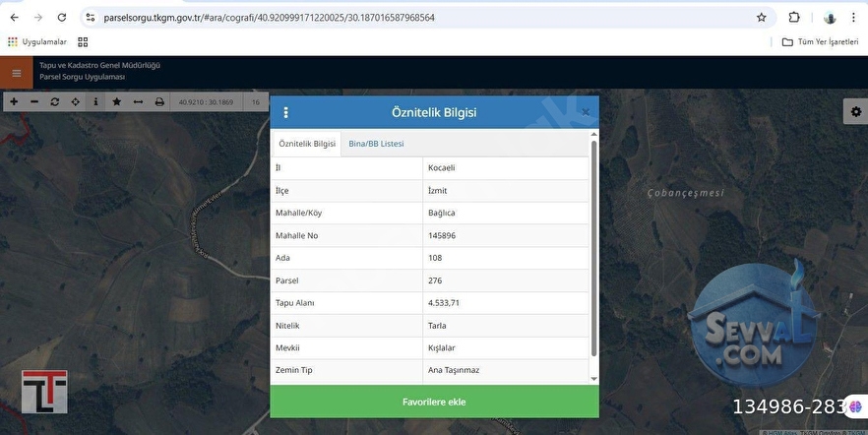Select Zemin Tip value Ana Taşınmaz

(506, 370)
